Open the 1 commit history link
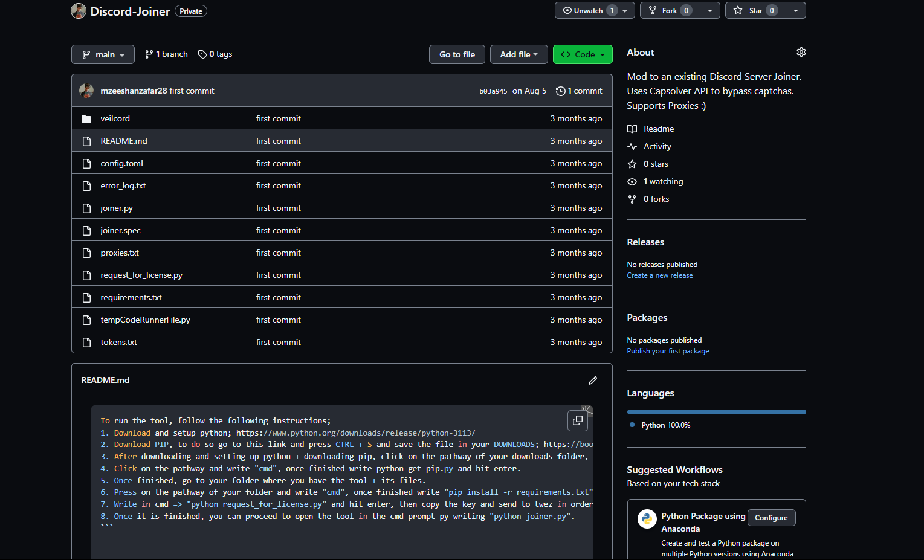 (579, 91)
